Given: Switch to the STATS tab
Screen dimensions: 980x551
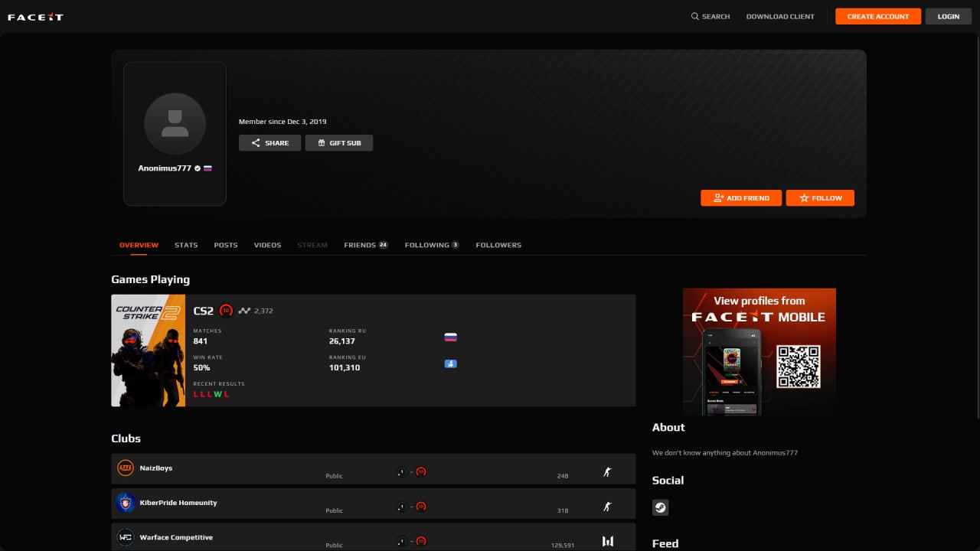Looking at the screenshot, I should [x=186, y=244].
